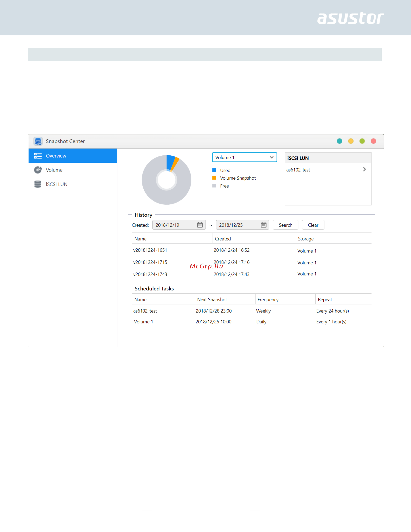
Task: Click the yellow window control button
Action: pyautogui.click(x=351, y=141)
